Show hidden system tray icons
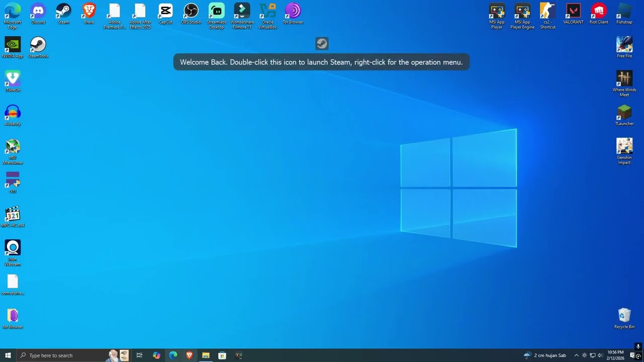The image size is (644, 362). click(577, 355)
